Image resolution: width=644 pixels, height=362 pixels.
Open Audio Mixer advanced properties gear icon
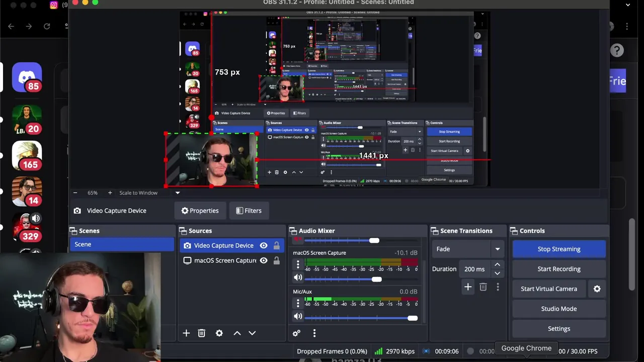tap(296, 333)
